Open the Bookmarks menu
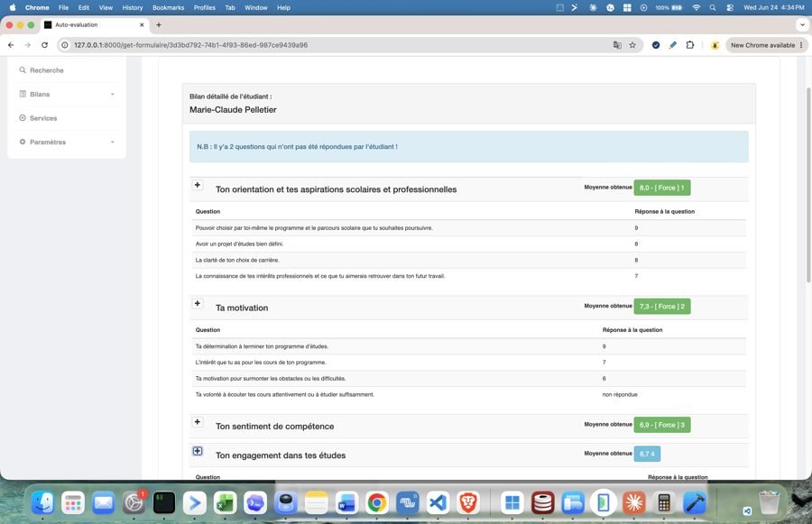Viewport: 812px width, 524px height. 169,8
